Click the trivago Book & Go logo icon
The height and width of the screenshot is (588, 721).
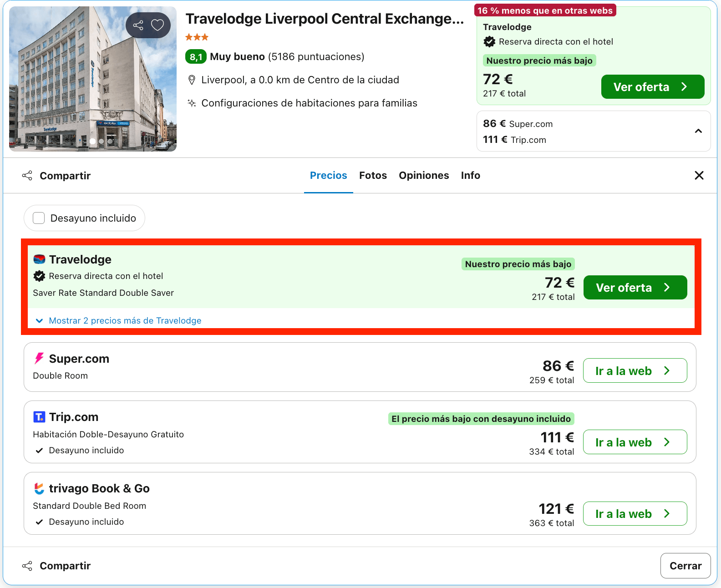point(40,488)
